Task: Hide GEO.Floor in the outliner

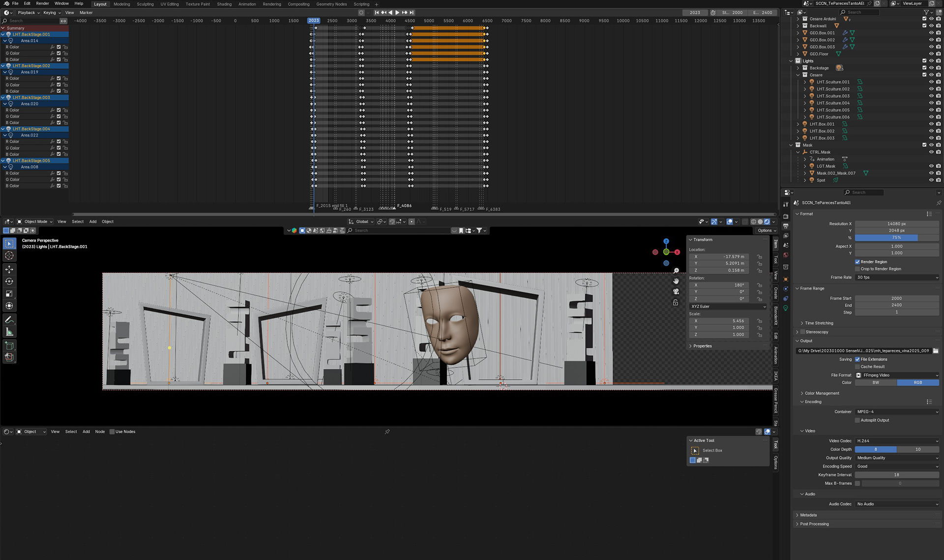Action: coord(931,54)
